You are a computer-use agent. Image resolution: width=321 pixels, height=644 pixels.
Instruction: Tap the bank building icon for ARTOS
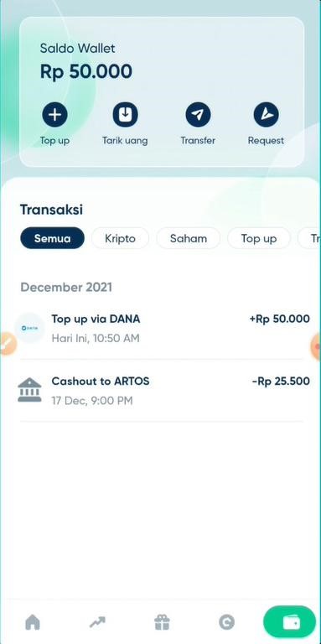(29, 390)
